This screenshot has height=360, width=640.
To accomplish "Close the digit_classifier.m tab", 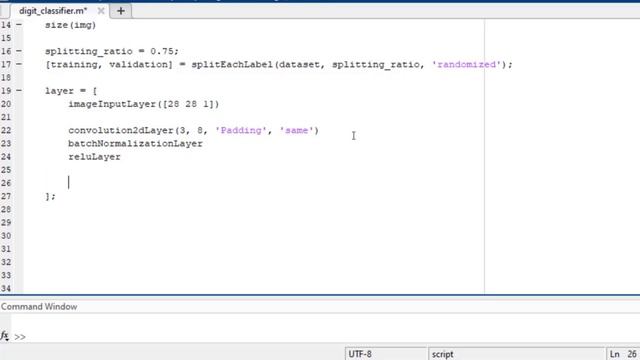I will point(101,11).
